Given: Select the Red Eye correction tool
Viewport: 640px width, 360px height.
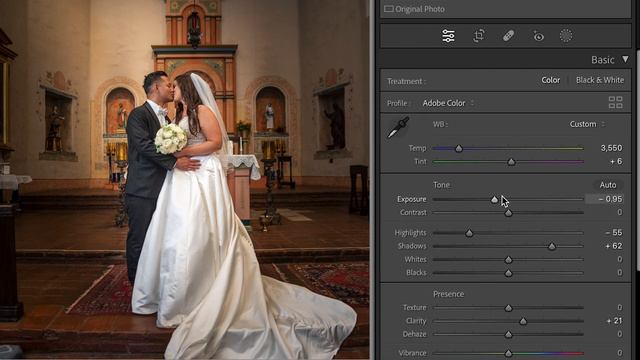Looking at the screenshot, I should point(538,36).
